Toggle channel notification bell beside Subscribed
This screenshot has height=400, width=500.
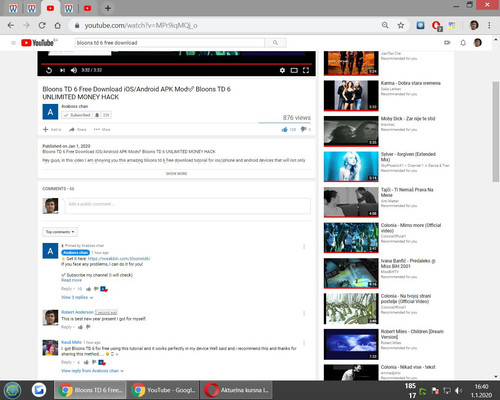tap(97, 115)
